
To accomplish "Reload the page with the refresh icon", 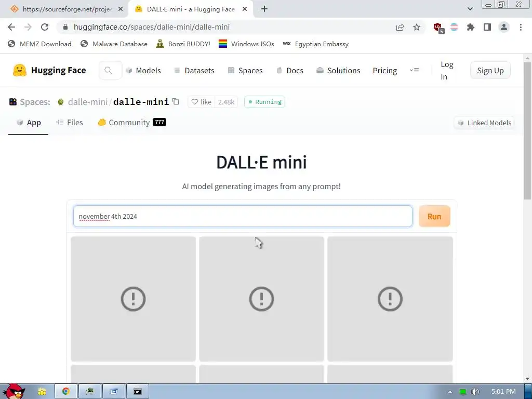I will [x=45, y=27].
